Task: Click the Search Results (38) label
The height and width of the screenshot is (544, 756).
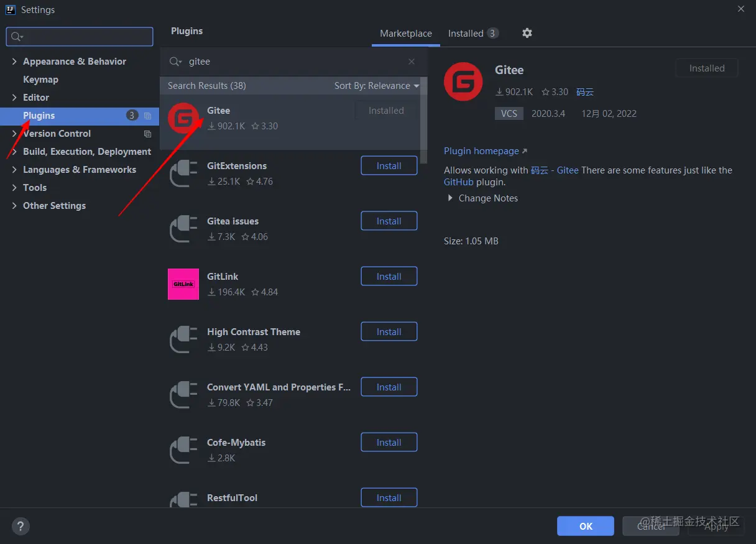Action: [207, 86]
